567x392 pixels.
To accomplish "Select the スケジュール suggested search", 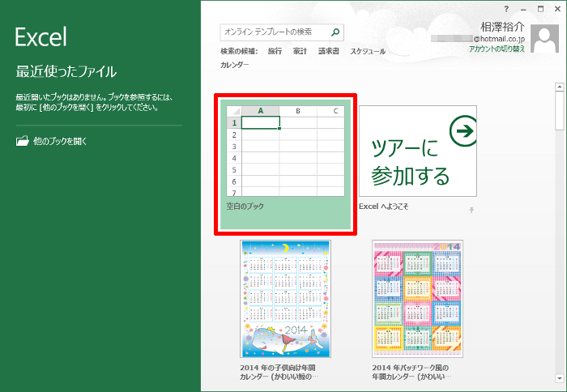I will click(368, 51).
